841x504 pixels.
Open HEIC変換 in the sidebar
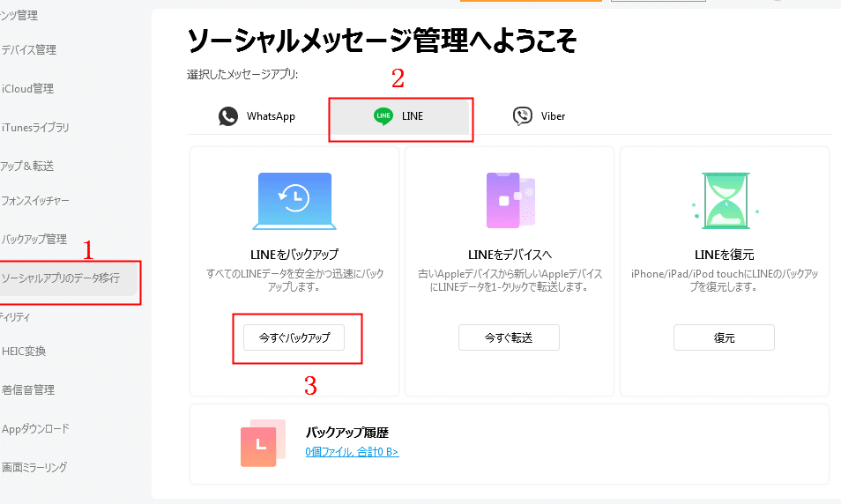pyautogui.click(x=24, y=352)
